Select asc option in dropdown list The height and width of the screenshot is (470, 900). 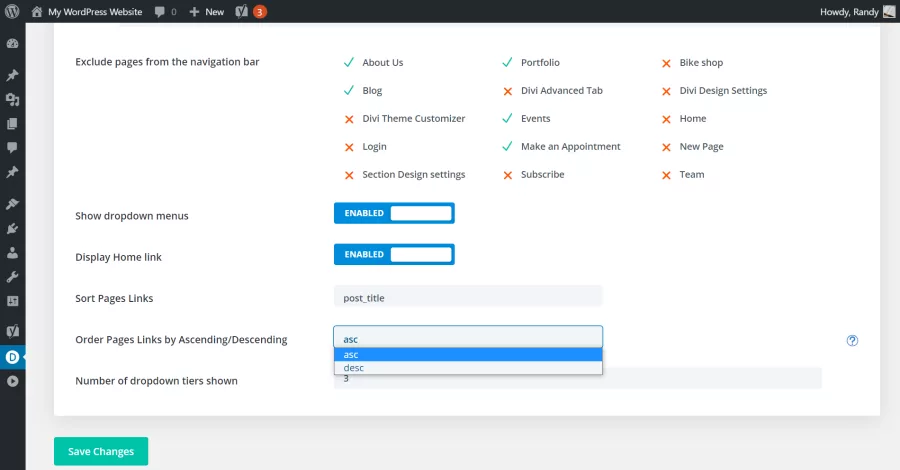coord(468,355)
